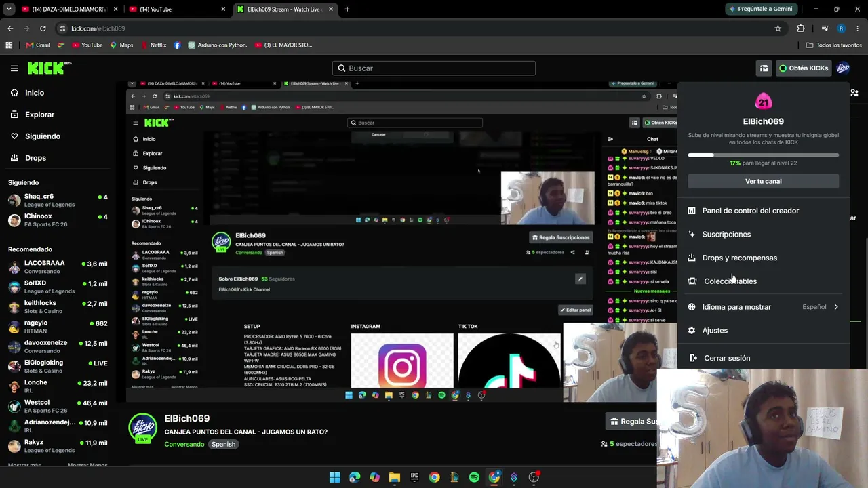Screen dimensions: 868x488
Task: Select Panel de control del creador
Action: (x=764, y=211)
